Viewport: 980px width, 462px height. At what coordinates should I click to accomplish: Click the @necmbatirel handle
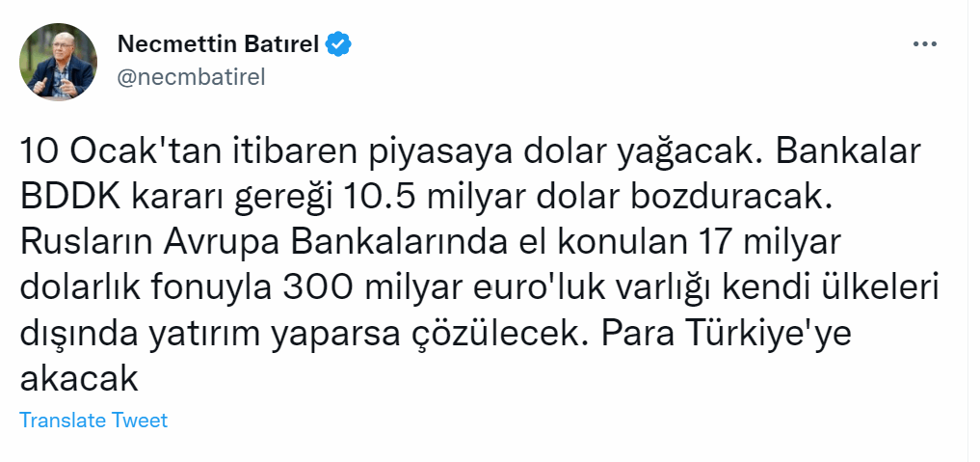[191, 77]
